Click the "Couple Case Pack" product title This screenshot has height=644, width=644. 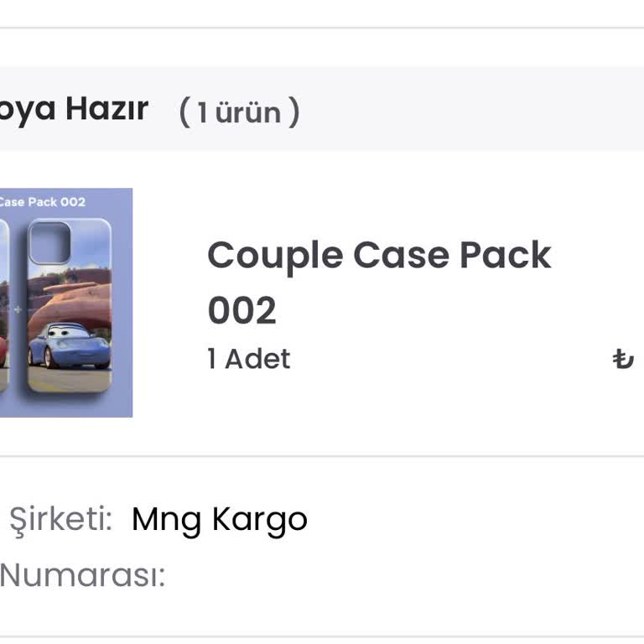tap(379, 256)
